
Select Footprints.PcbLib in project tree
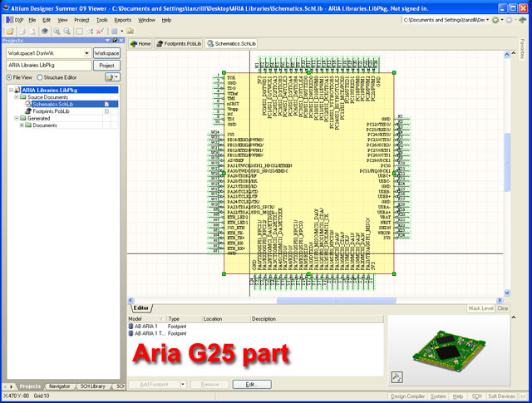click(x=51, y=111)
